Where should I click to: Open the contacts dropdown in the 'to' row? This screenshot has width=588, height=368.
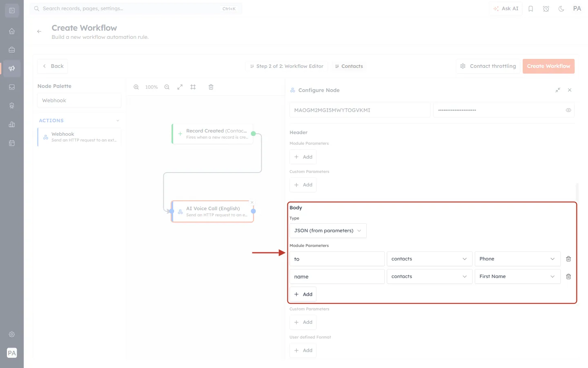click(430, 259)
